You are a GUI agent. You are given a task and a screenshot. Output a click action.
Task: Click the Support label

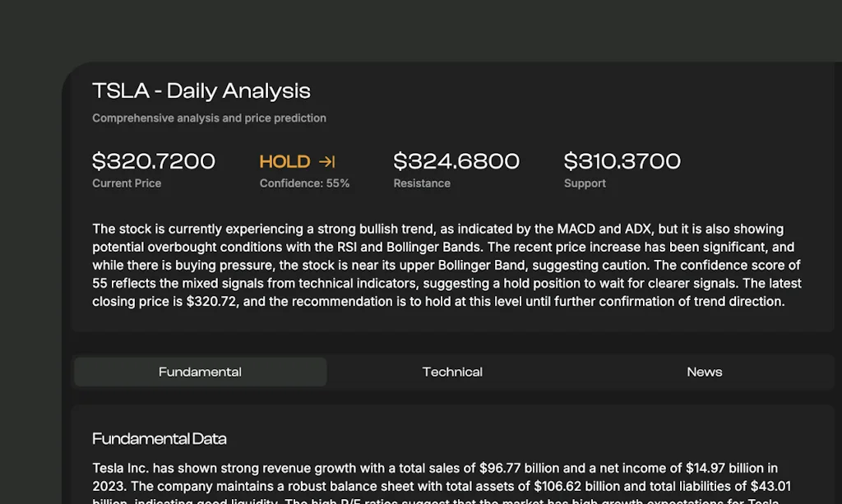coord(585,183)
